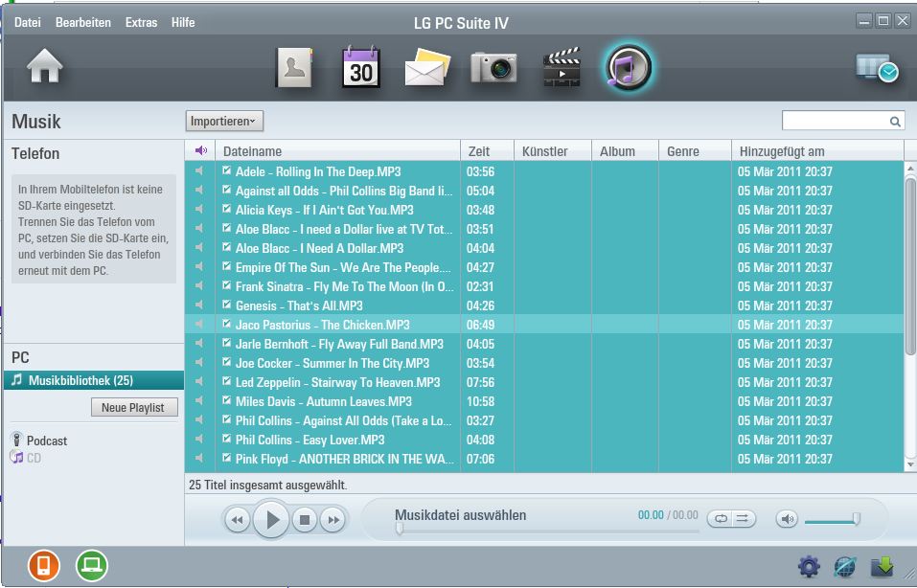The height and width of the screenshot is (588, 917).
Task: Uncheck Adele - Rolling In The Deep.MP3
Action: pyautogui.click(x=227, y=170)
